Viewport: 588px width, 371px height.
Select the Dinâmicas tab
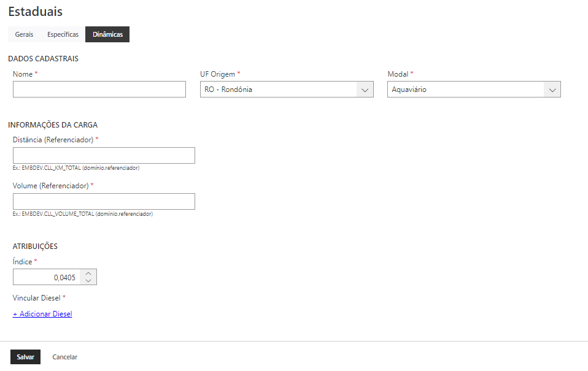point(107,34)
